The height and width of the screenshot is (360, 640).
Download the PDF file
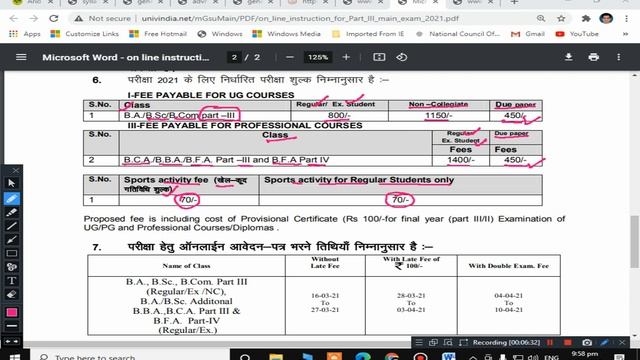pyautogui.click(x=569, y=57)
